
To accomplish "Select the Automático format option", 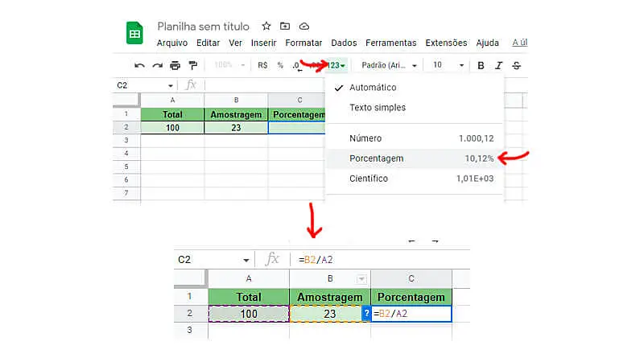I will pyautogui.click(x=415, y=88).
